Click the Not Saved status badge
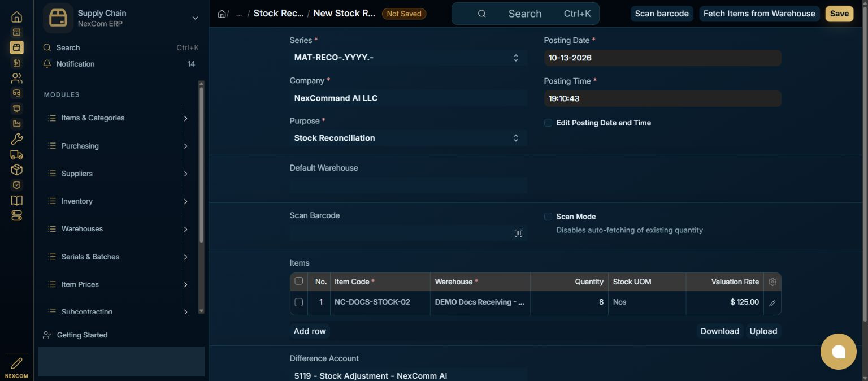The image size is (868, 381). tap(404, 14)
